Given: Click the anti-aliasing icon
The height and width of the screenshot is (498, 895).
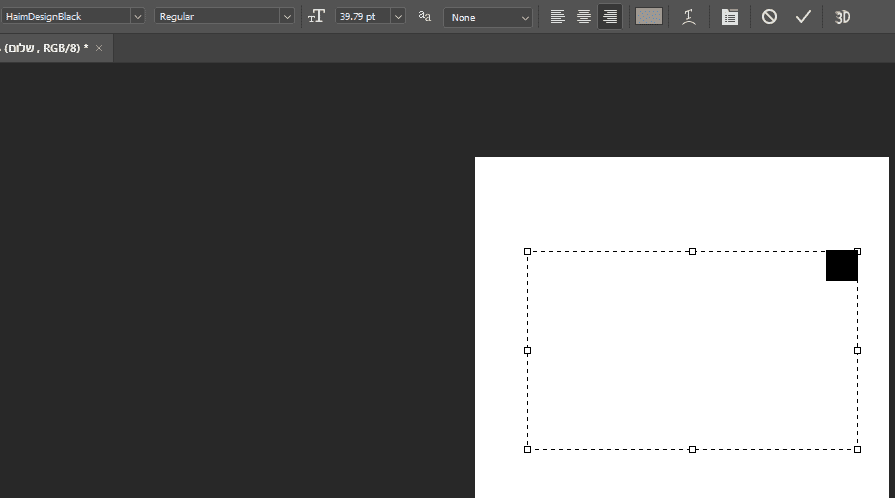Looking at the screenshot, I should [424, 17].
